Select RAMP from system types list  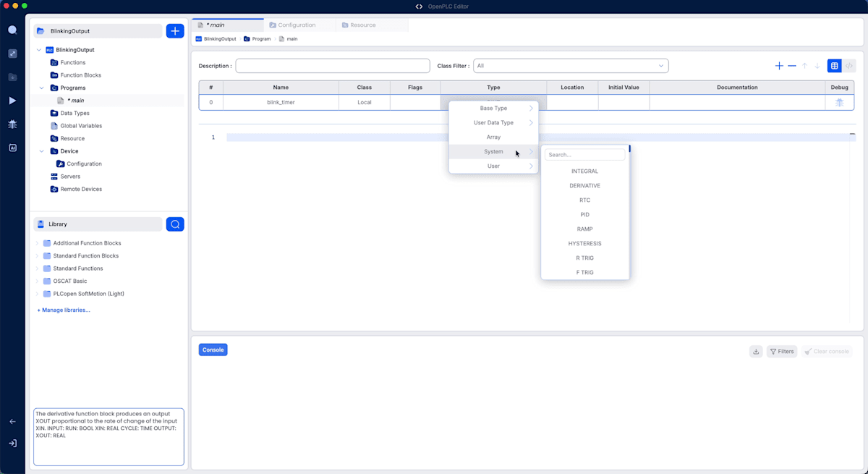click(x=585, y=229)
